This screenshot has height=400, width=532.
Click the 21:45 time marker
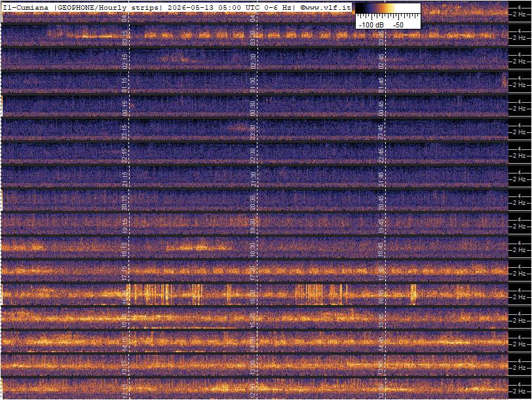click(x=381, y=179)
